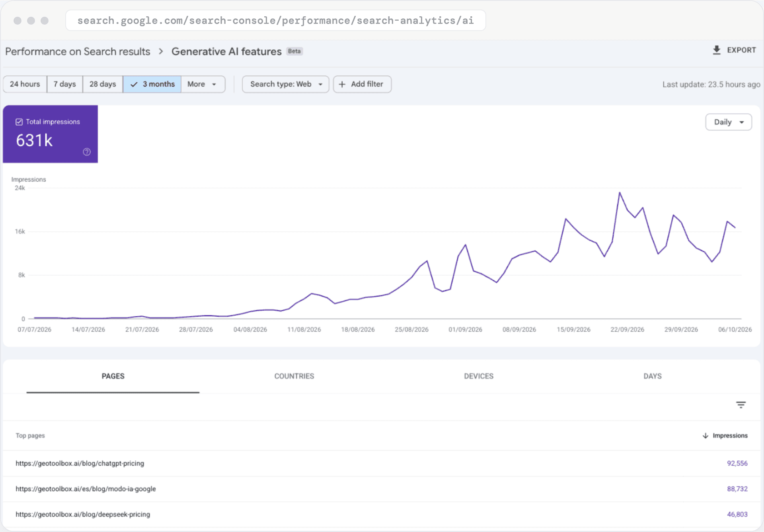
Task: Click the 06/10/2026 axis date label
Action: pos(735,330)
